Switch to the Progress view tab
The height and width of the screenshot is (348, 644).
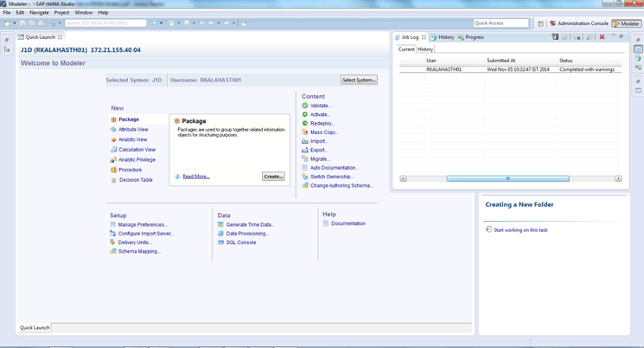pos(471,37)
